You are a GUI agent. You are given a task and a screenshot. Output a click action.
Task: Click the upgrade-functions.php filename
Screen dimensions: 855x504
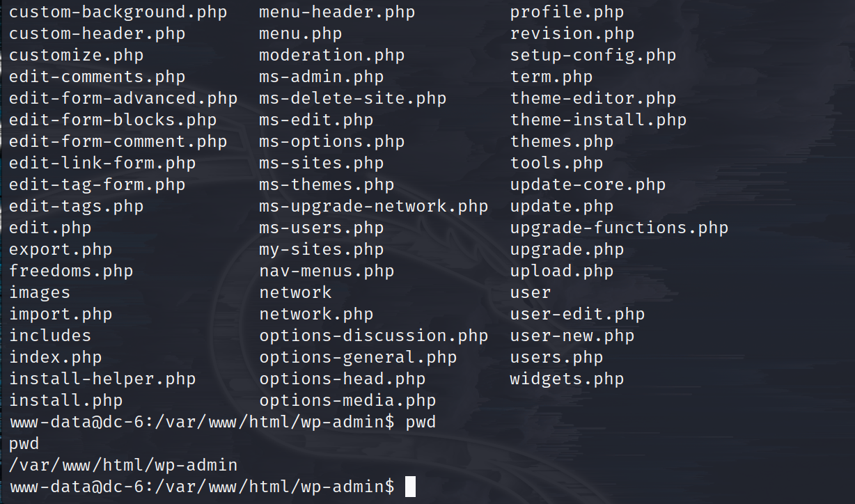pyautogui.click(x=619, y=228)
